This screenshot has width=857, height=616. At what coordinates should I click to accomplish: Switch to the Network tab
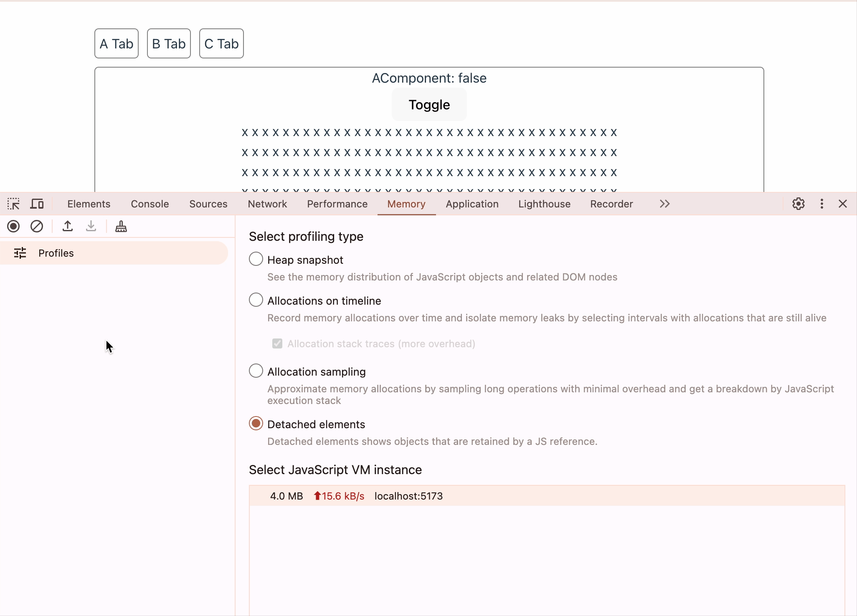[x=267, y=204]
